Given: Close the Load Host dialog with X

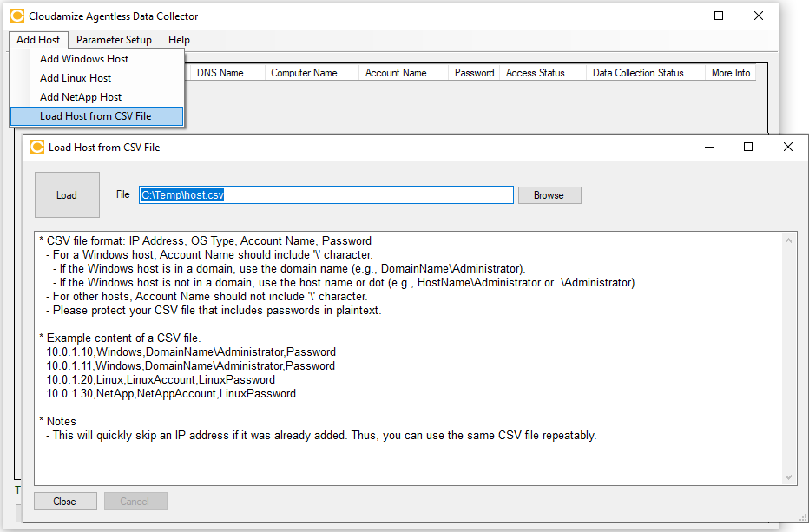Looking at the screenshot, I should tap(787, 147).
